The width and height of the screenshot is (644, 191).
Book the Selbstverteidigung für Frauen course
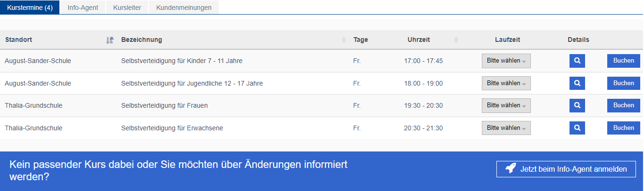pyautogui.click(x=624, y=105)
